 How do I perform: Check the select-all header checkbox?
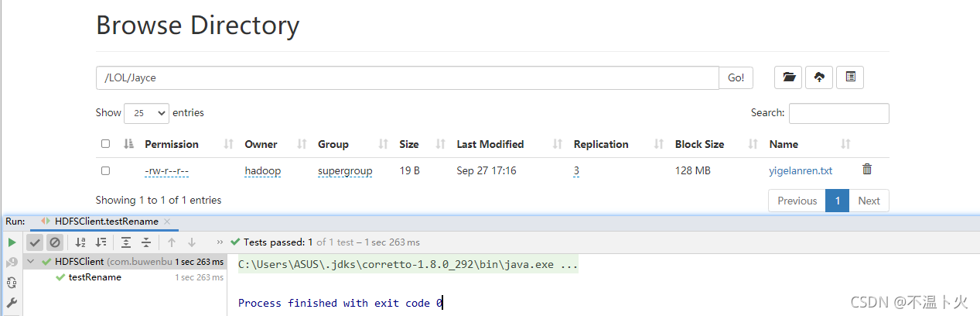click(x=105, y=143)
